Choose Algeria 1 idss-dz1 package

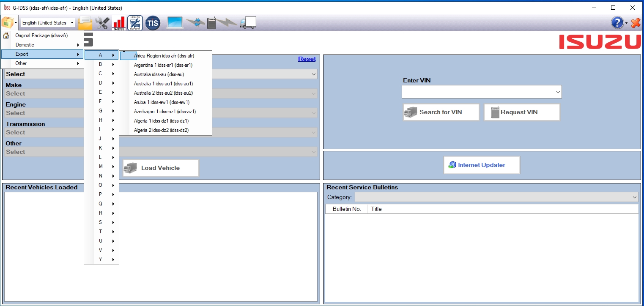(166, 121)
